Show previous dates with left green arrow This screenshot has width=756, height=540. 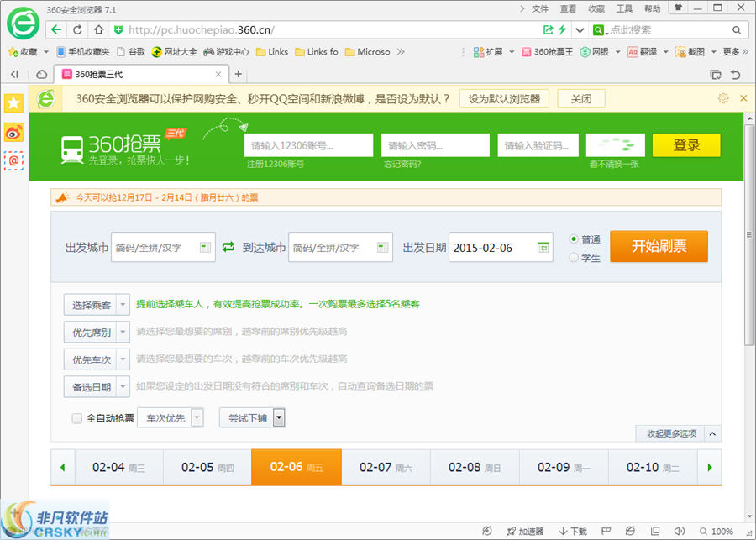point(63,467)
